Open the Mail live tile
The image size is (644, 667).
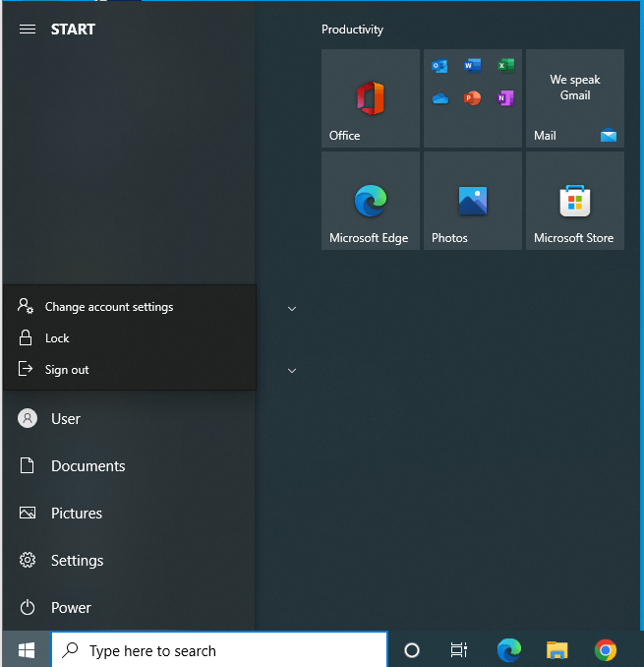point(575,98)
